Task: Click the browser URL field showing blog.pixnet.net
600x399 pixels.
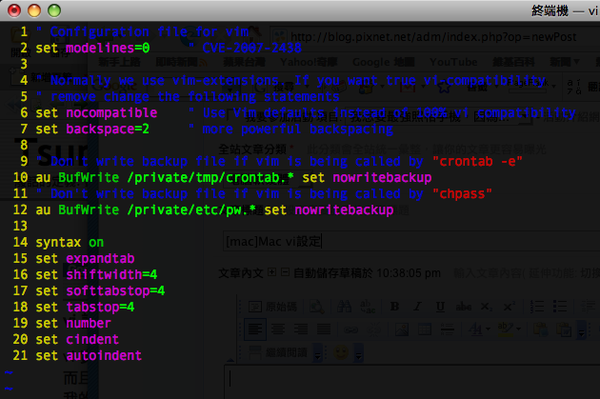Action: coord(434,37)
